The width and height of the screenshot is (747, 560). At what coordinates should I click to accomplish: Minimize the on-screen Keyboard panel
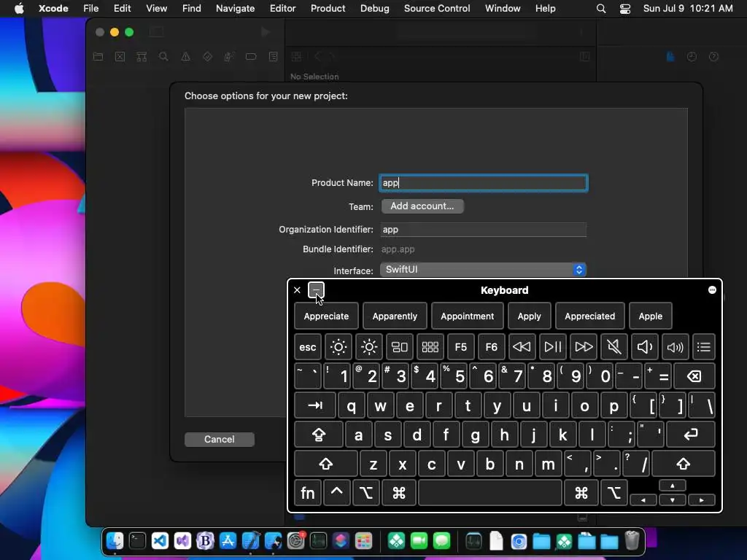point(316,289)
